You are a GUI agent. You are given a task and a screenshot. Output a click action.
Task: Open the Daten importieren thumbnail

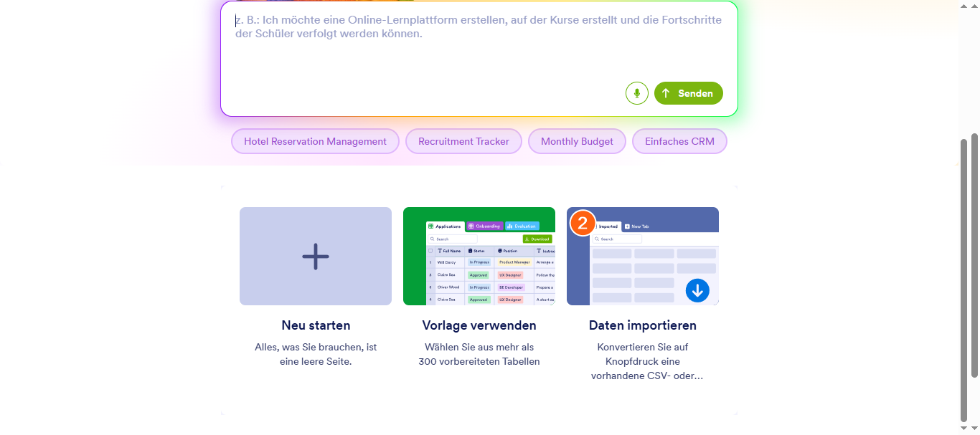click(x=643, y=256)
